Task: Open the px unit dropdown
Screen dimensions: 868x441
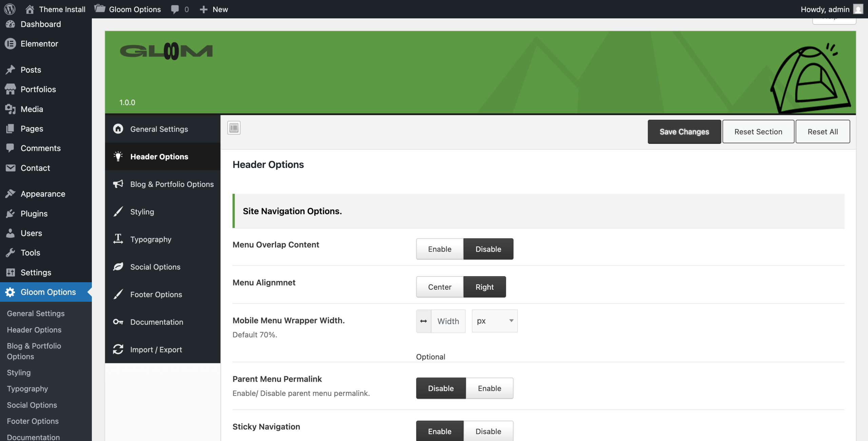Action: coord(495,321)
